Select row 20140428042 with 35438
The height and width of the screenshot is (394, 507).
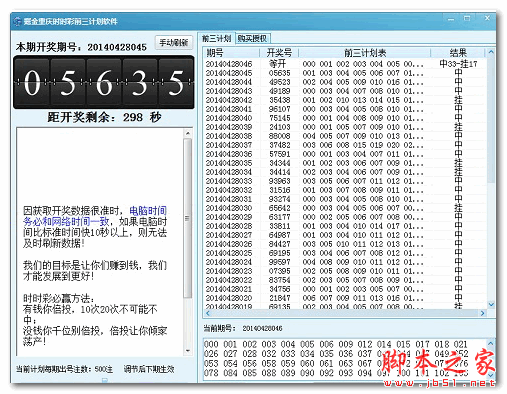pyautogui.click(x=345, y=100)
